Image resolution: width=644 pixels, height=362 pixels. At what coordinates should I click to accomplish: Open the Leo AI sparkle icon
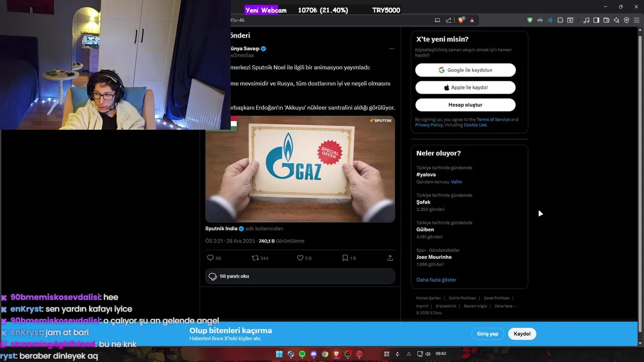tap(616, 20)
